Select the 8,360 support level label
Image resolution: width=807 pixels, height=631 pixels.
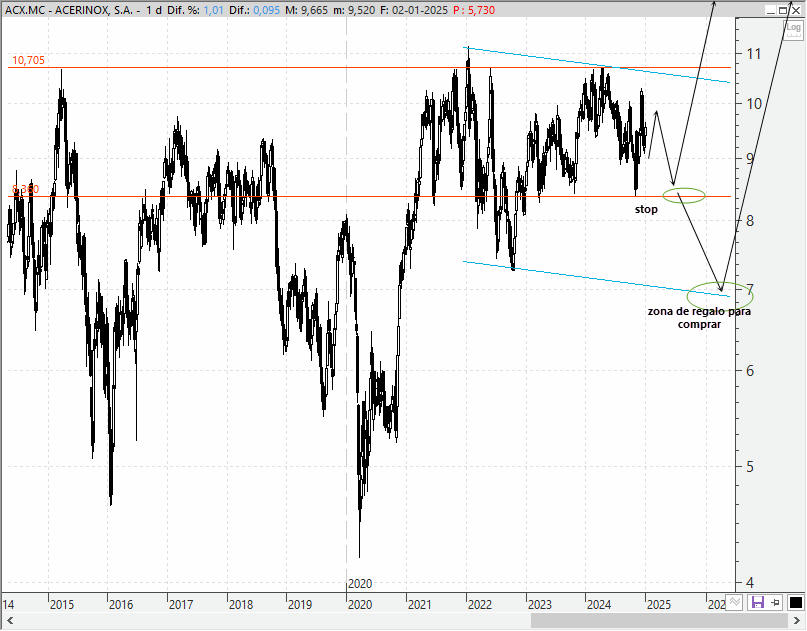tap(25, 189)
